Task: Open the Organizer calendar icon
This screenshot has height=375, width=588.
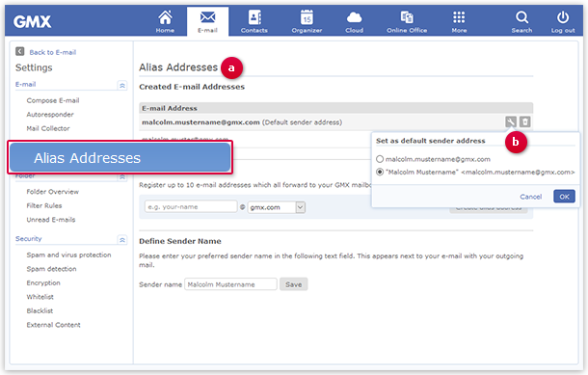Action: click(x=307, y=22)
